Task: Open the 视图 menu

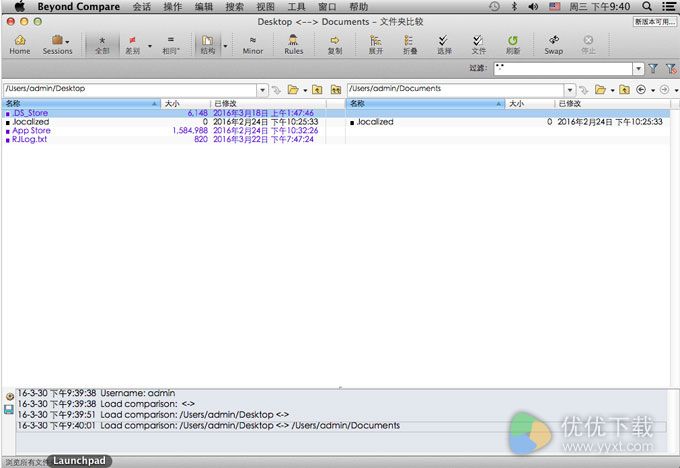Action: coord(265,7)
